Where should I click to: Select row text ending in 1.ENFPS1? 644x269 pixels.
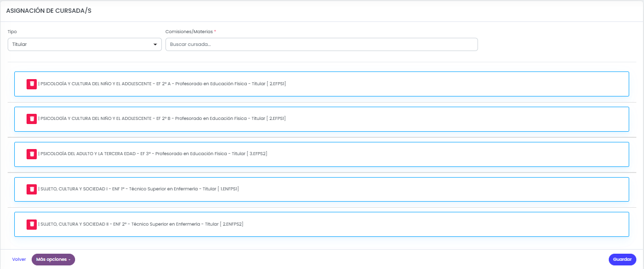138,189
